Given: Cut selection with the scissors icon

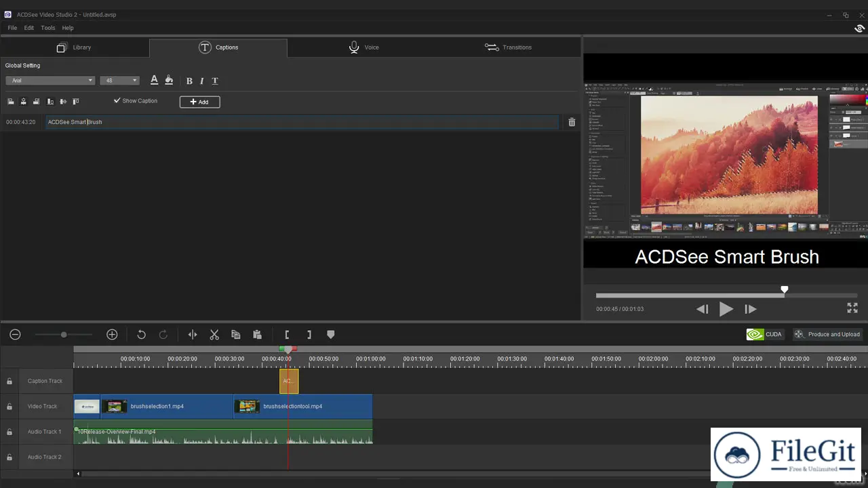Looking at the screenshot, I should pos(214,334).
